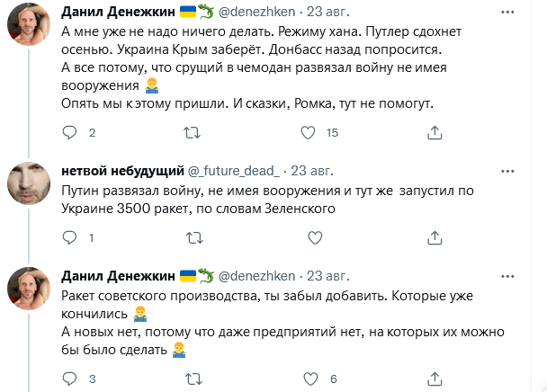Viewport: 547px width, 392px height.
Task: Open 23 авг. timestamp of нетвой небудущий tweet
Action: click(x=313, y=171)
